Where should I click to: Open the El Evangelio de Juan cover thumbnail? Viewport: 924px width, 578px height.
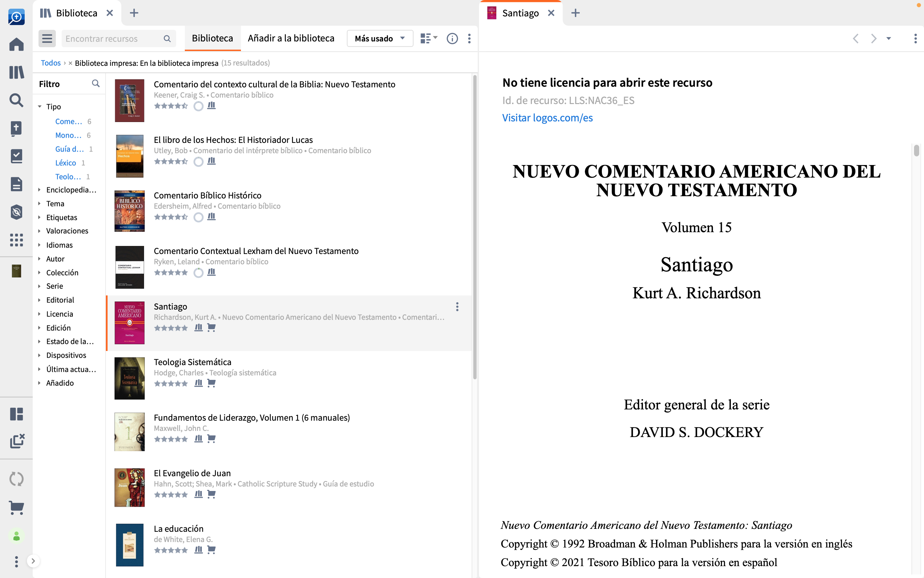(129, 487)
